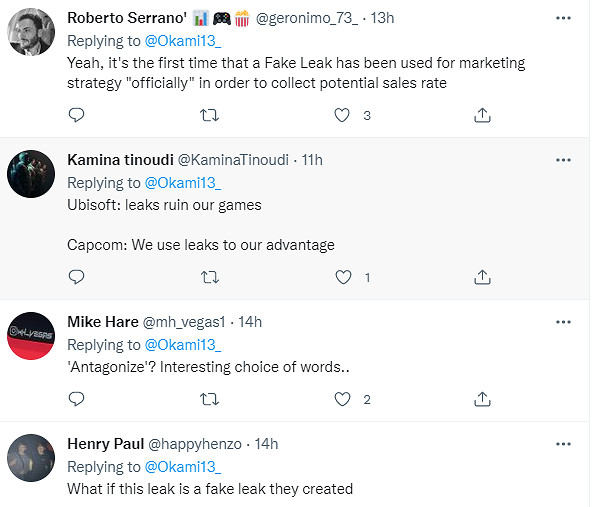Open more options on Kamina tinoudi's tweet

point(563,159)
